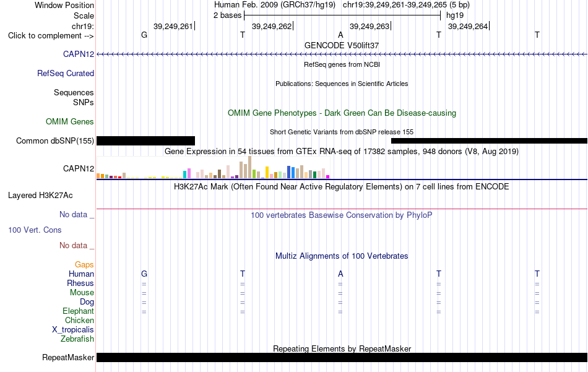The width and height of the screenshot is (588, 372).
Task: Click the Sequences SNPs track label
Action: pos(74,98)
